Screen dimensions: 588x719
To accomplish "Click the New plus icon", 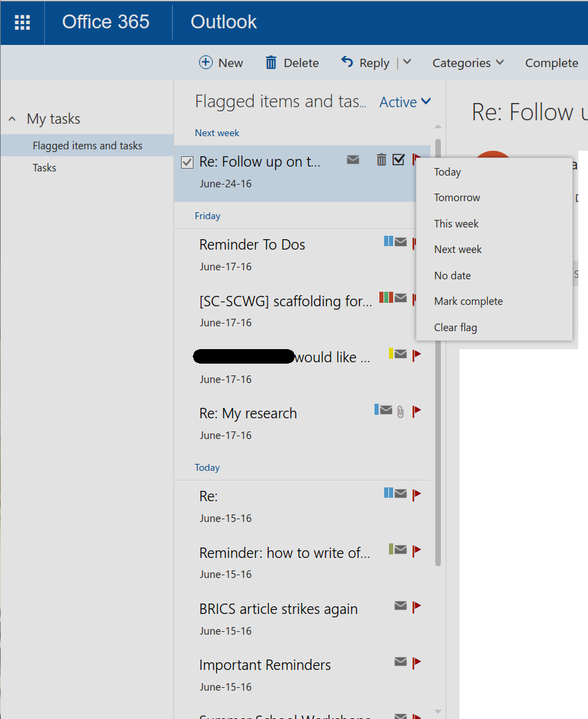I will point(206,62).
